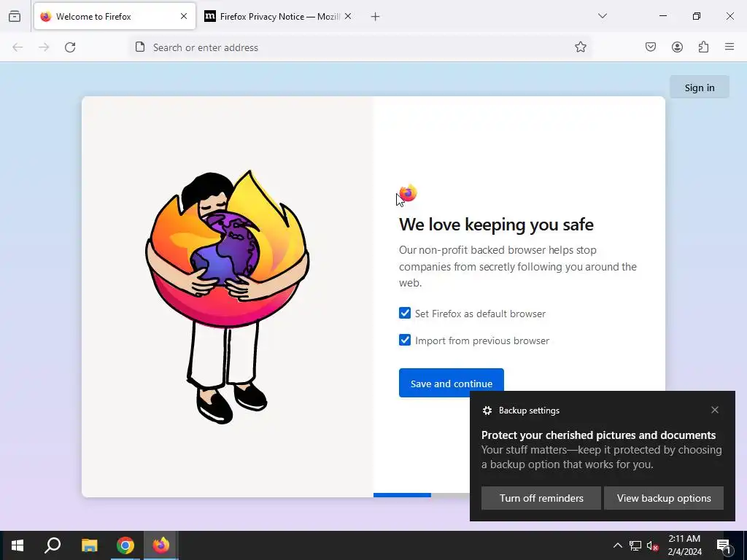The image size is (747, 560).
Task: Click the Firefox taskbar icon
Action: pos(161,545)
